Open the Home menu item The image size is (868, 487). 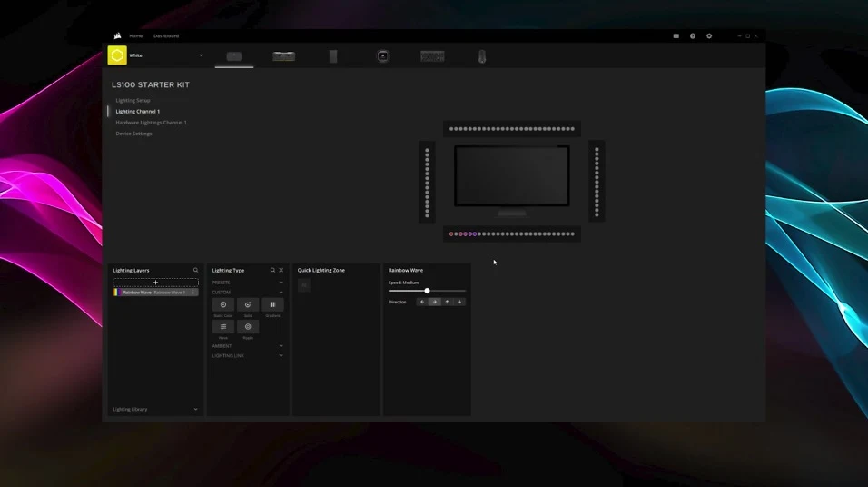tap(135, 36)
